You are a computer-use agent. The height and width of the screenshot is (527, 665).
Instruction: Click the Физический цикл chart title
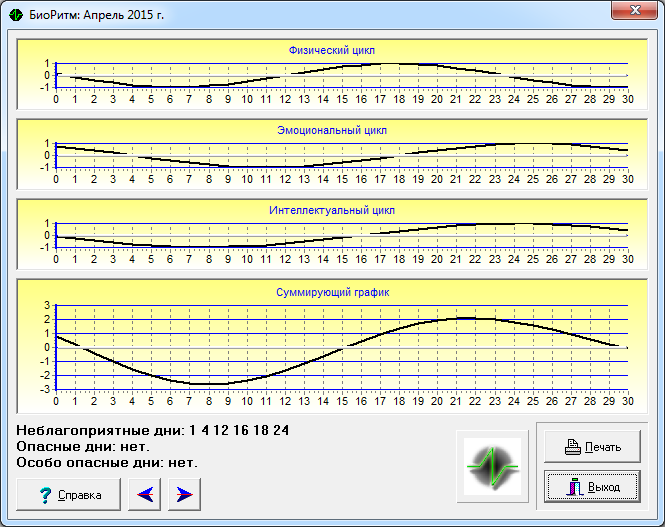pyautogui.click(x=332, y=50)
